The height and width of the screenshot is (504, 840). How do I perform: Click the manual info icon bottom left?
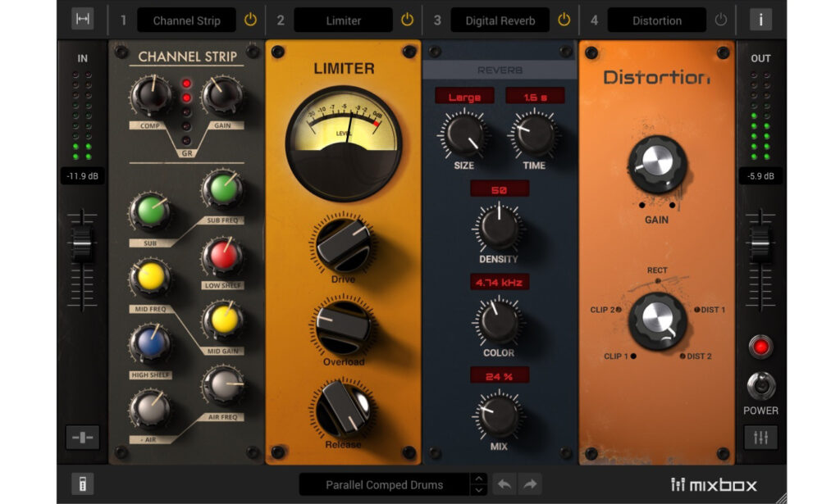click(x=81, y=484)
